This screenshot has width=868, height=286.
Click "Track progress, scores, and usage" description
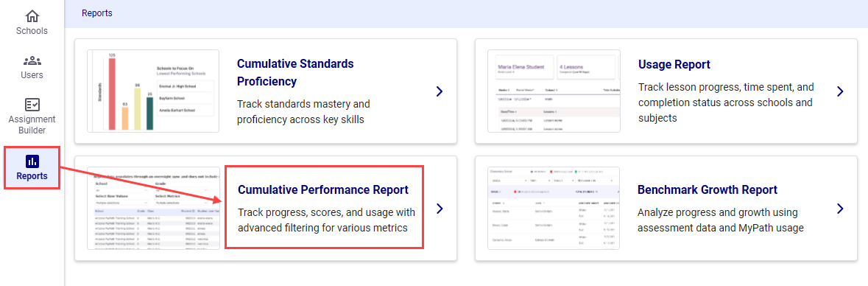click(x=327, y=220)
